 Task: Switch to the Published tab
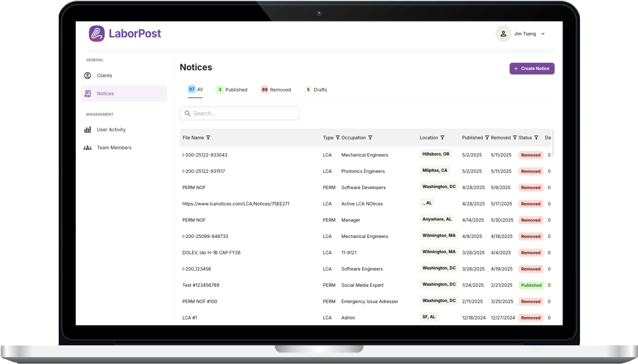pyautogui.click(x=232, y=90)
